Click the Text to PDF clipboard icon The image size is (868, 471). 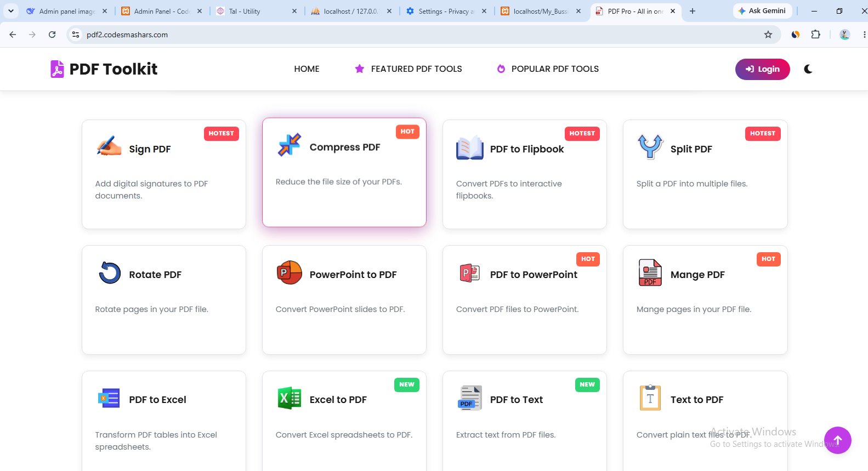650,398
